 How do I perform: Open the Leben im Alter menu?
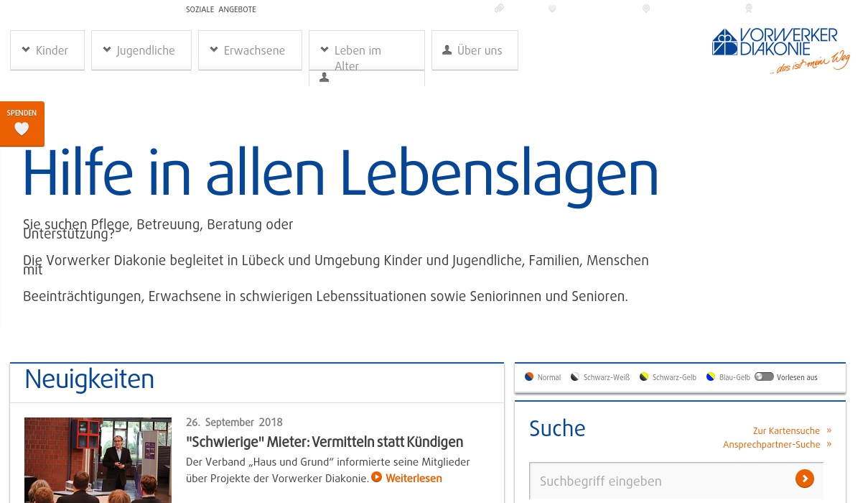(x=366, y=51)
